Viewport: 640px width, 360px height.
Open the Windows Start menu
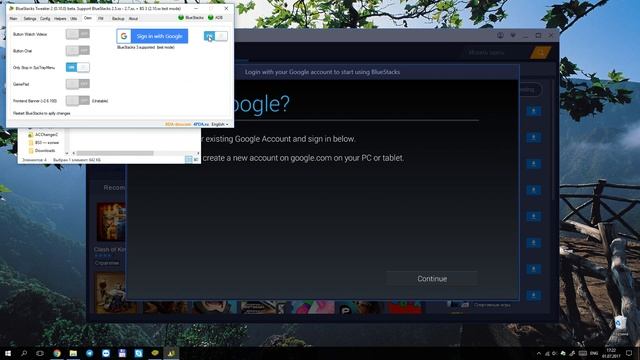tap(8, 353)
